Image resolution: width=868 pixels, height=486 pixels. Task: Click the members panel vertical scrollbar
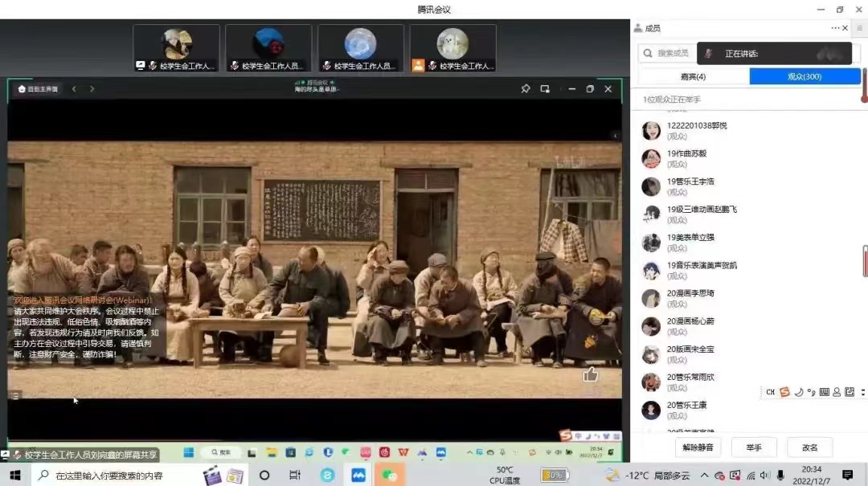click(865, 260)
